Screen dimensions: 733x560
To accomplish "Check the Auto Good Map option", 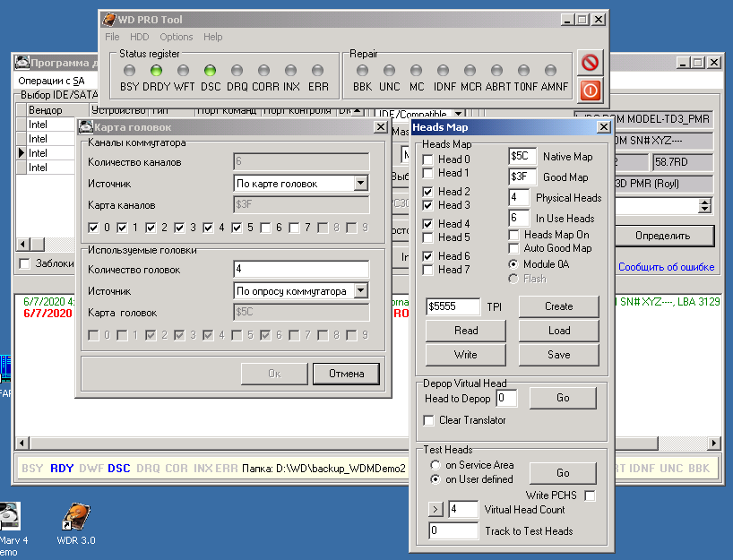I will 514,248.
